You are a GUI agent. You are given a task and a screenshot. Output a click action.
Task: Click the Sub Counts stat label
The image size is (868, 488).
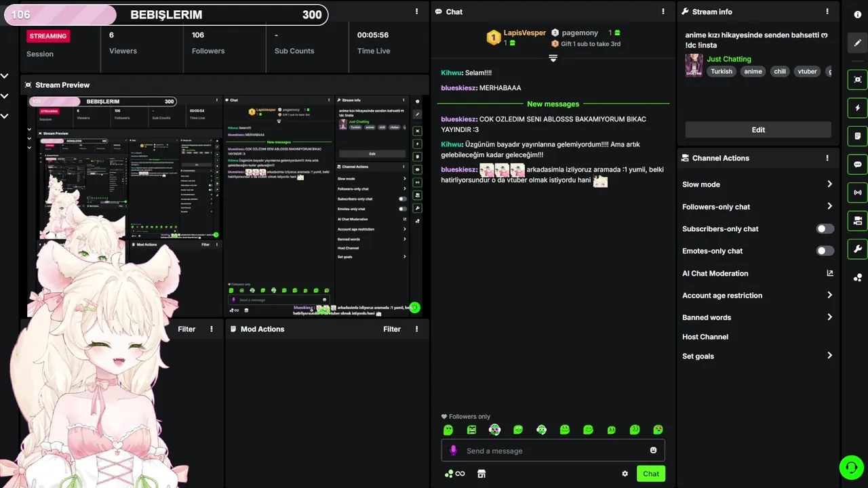click(294, 51)
